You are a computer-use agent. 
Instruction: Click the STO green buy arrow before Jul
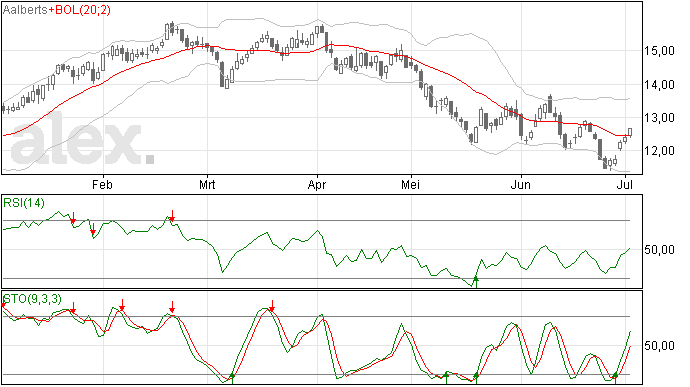pyautogui.click(x=615, y=378)
